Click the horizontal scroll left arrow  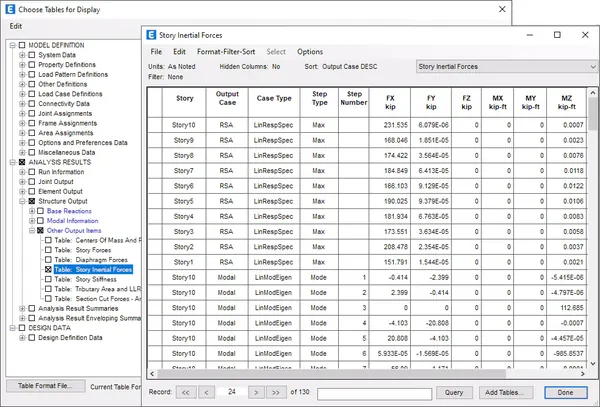(152, 373)
